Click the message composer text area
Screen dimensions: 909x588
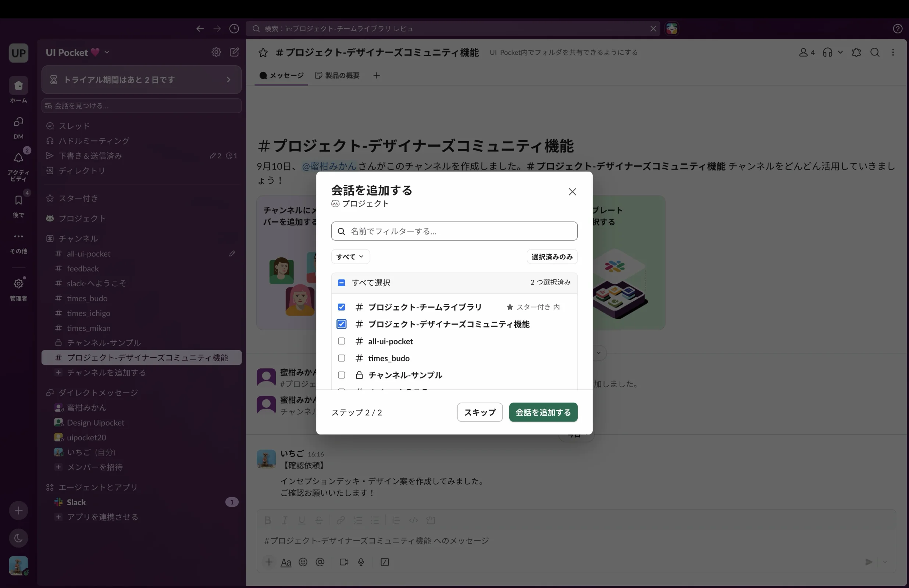coord(576,541)
